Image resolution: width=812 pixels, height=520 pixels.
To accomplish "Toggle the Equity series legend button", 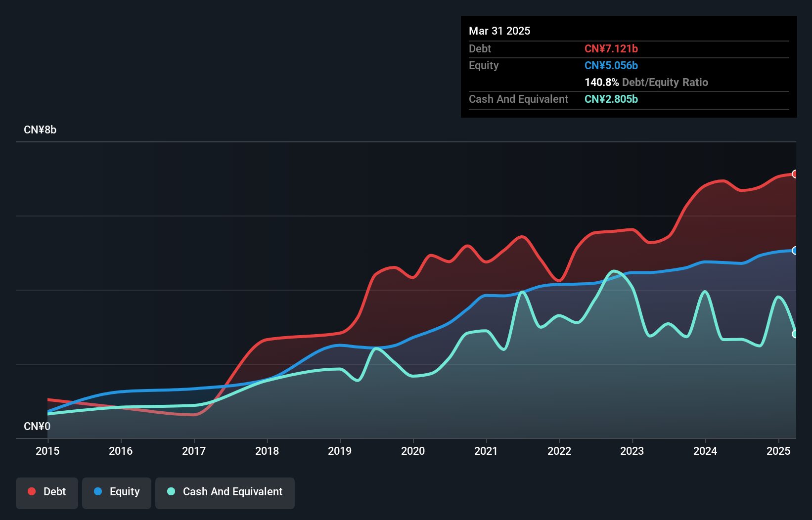I will [x=117, y=493].
